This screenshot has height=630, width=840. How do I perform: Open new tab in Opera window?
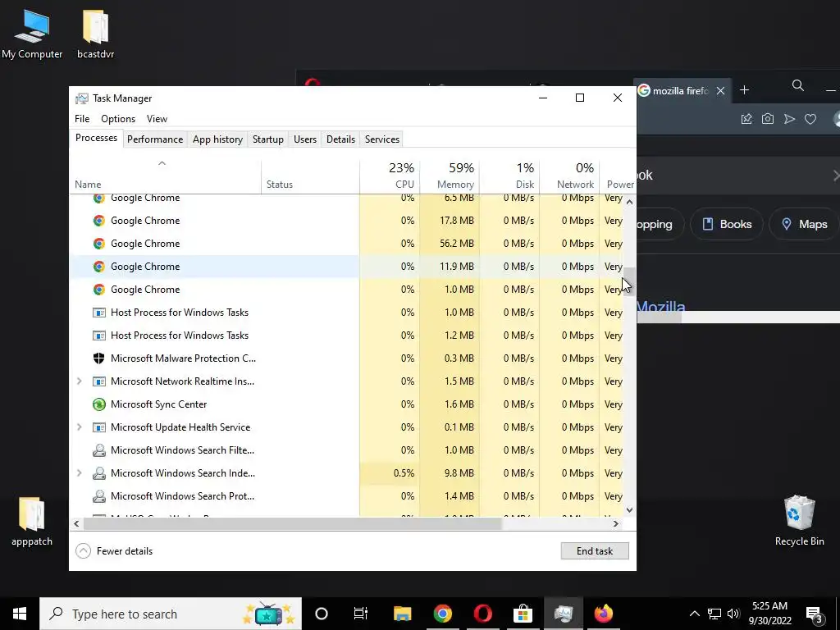pyautogui.click(x=744, y=90)
